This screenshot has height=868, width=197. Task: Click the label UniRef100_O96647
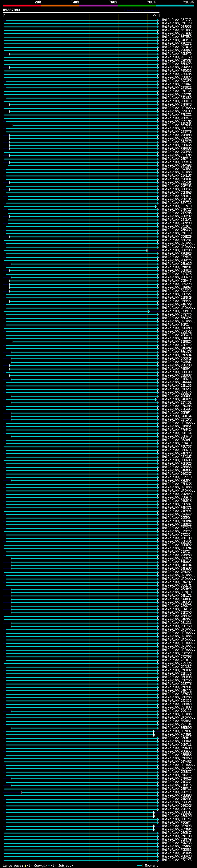(177, 514)
